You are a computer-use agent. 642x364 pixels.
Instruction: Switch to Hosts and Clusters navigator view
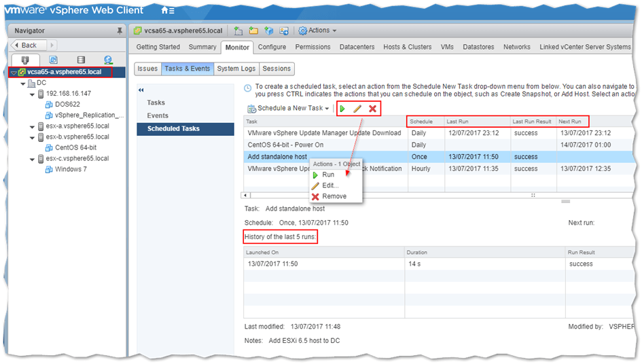click(25, 60)
